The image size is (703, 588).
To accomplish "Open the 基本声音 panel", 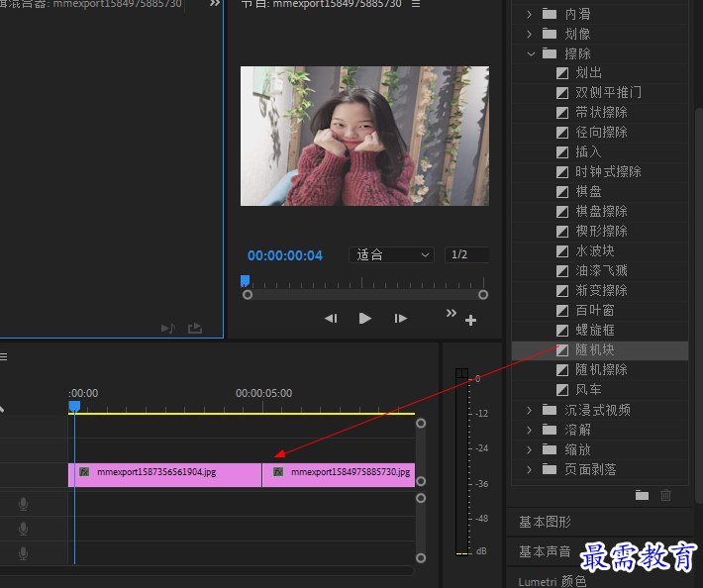I will click(545, 551).
